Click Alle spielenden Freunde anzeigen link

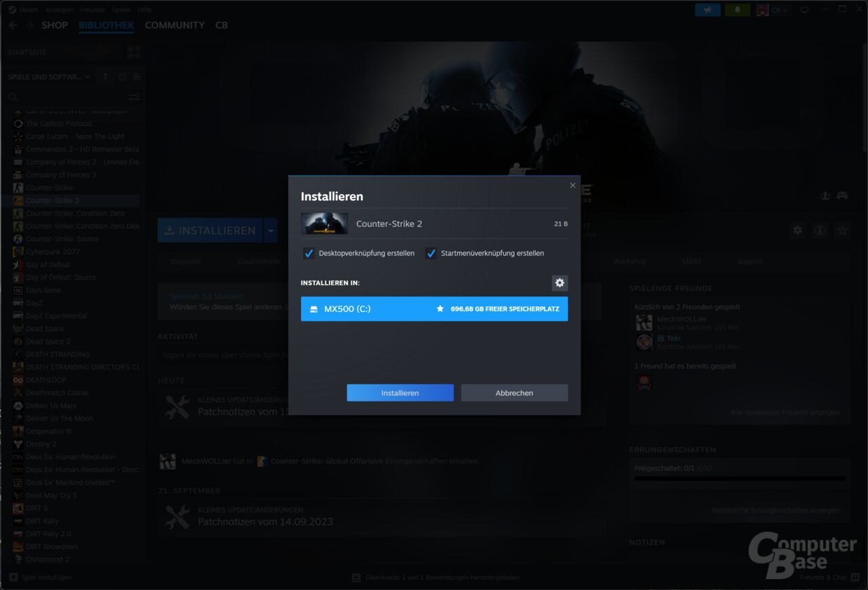(x=785, y=412)
